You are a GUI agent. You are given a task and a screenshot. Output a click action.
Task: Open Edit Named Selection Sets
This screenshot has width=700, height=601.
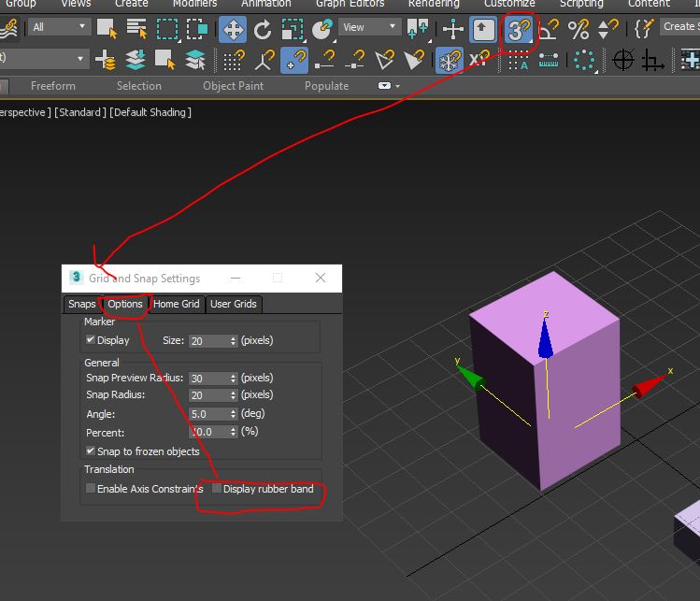[x=644, y=30]
